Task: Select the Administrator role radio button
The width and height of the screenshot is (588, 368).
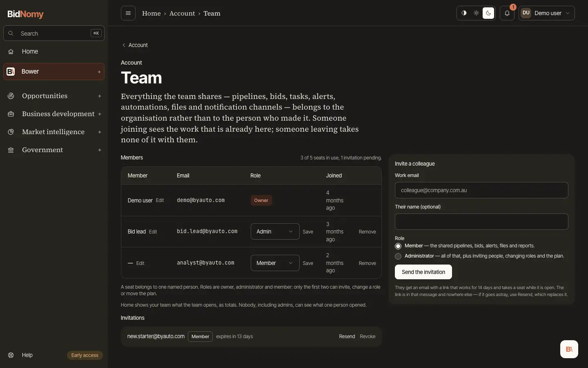Action: coord(398,256)
